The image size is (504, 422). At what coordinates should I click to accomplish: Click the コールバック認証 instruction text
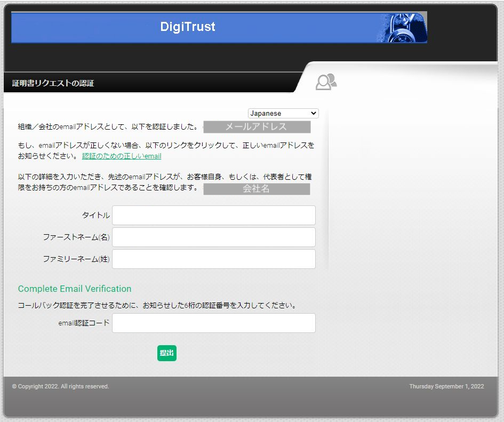point(157,305)
